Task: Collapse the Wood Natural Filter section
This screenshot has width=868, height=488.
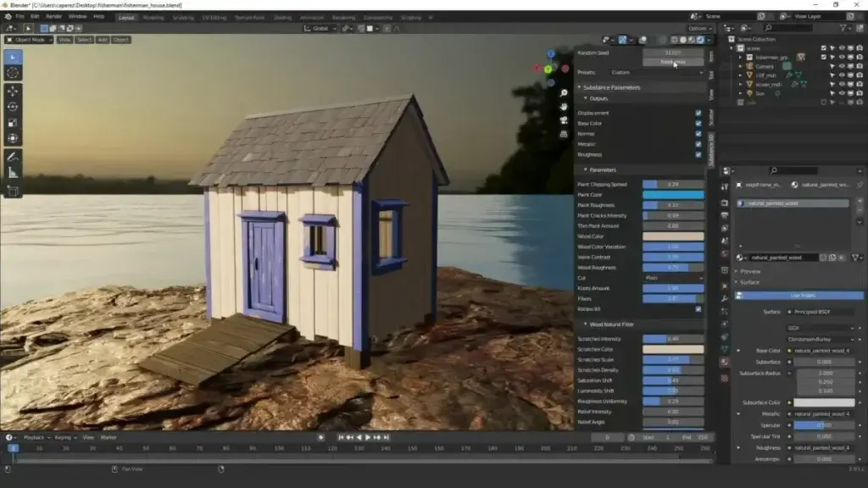Action: (x=610, y=324)
